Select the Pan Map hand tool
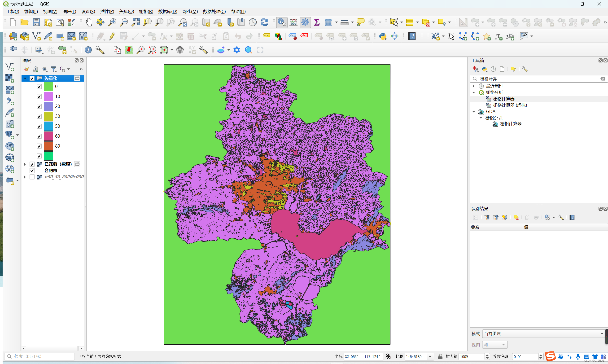608x364 pixels. pyautogui.click(x=89, y=22)
